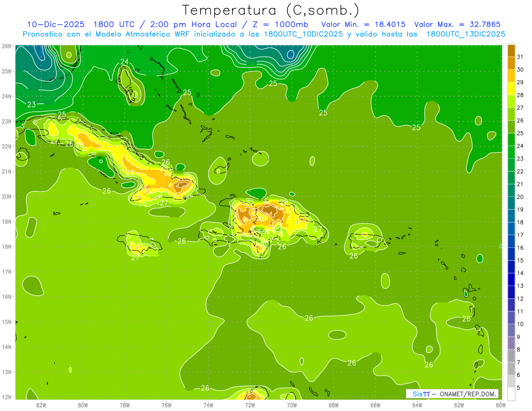Click the "1800UTC_13DIC2025" valid-until timestamp
This screenshot has width=532, height=411.
click(x=465, y=34)
